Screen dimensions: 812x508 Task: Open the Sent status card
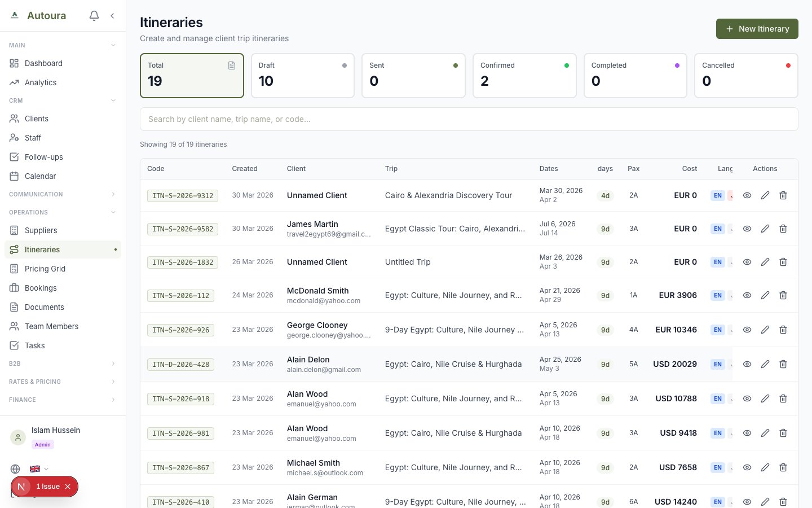(x=413, y=76)
